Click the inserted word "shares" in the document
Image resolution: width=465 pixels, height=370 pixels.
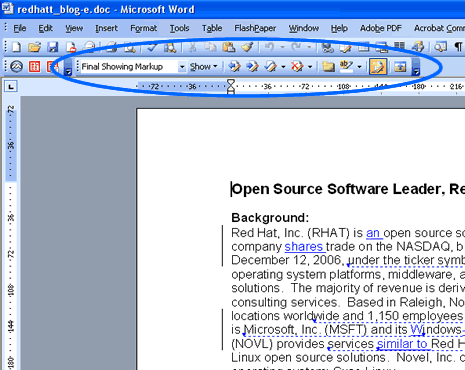click(x=303, y=247)
